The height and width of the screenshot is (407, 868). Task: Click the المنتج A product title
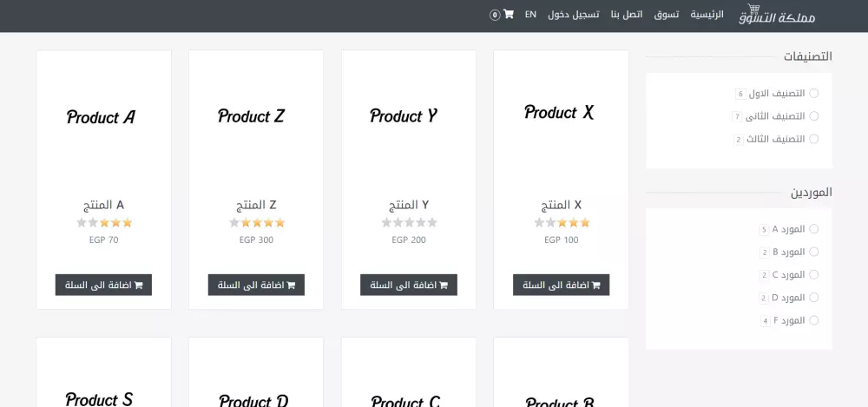pyautogui.click(x=103, y=205)
